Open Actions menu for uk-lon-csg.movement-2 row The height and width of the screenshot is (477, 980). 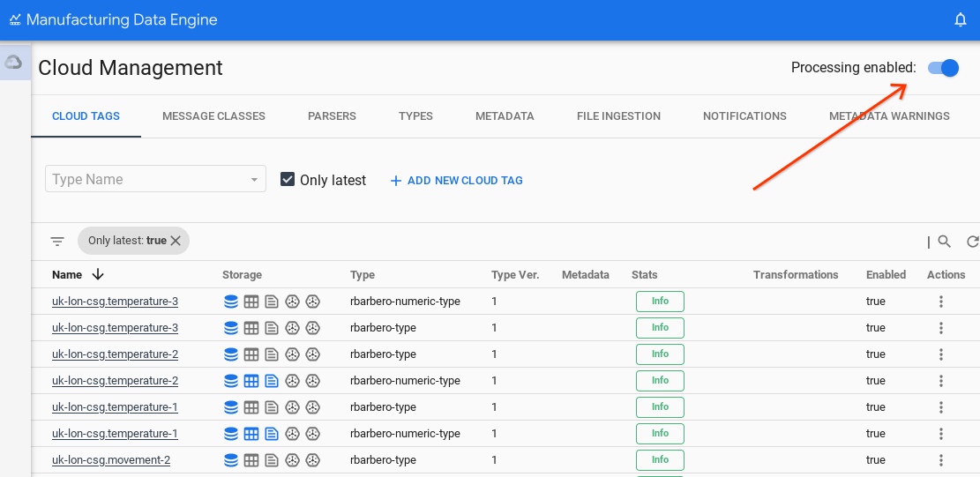point(941,460)
